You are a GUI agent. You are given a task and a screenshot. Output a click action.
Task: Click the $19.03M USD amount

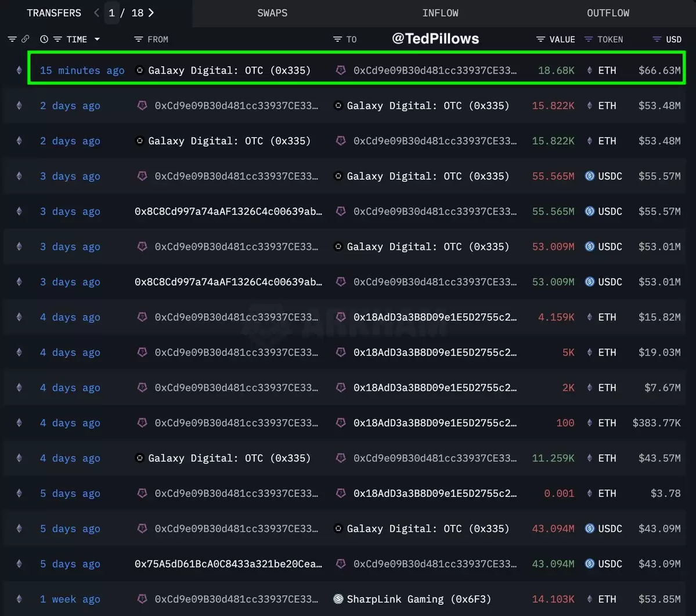(x=659, y=353)
